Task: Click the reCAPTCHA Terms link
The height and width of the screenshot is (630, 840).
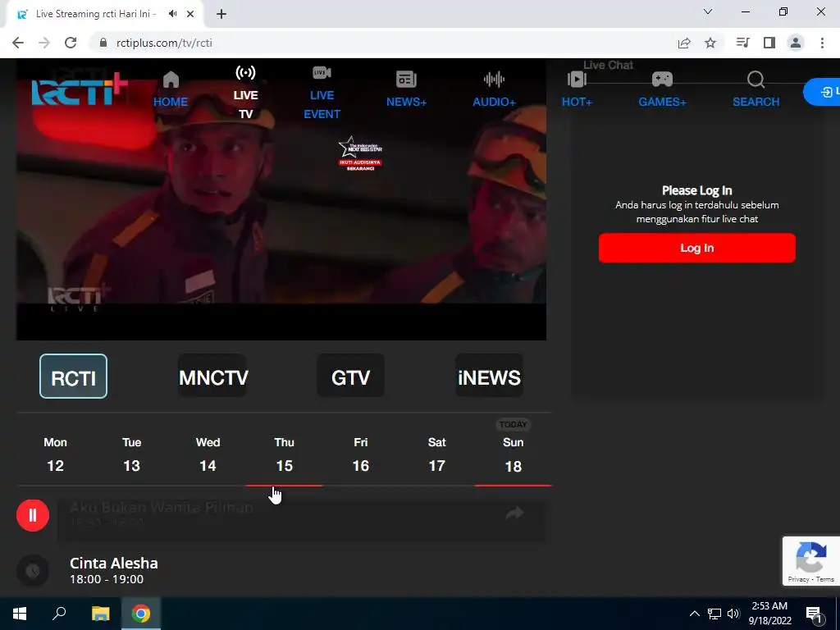Action: (825, 579)
